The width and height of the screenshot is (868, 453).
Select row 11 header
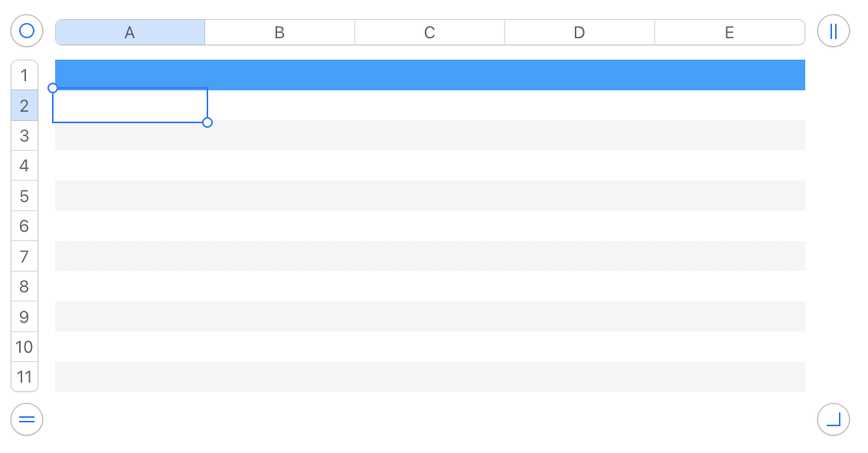click(x=24, y=376)
